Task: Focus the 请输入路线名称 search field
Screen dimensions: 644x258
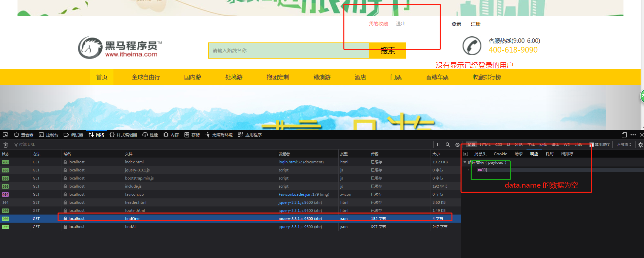Action: pos(289,51)
